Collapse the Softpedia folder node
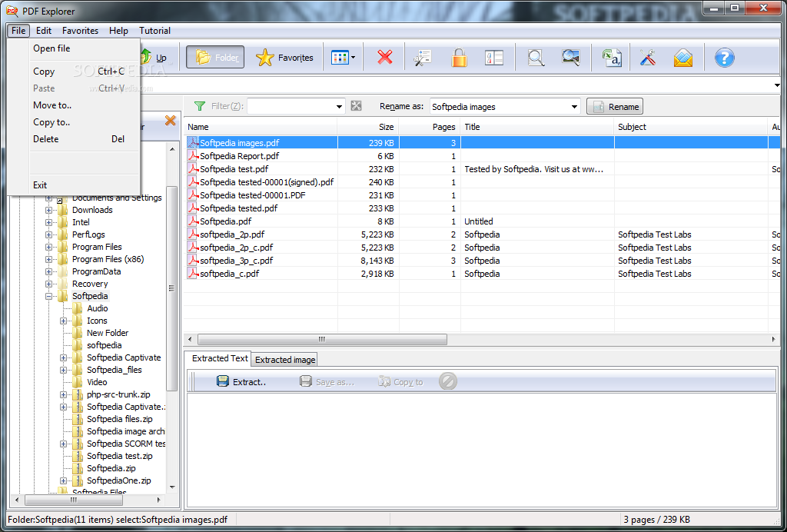 pos(48,296)
